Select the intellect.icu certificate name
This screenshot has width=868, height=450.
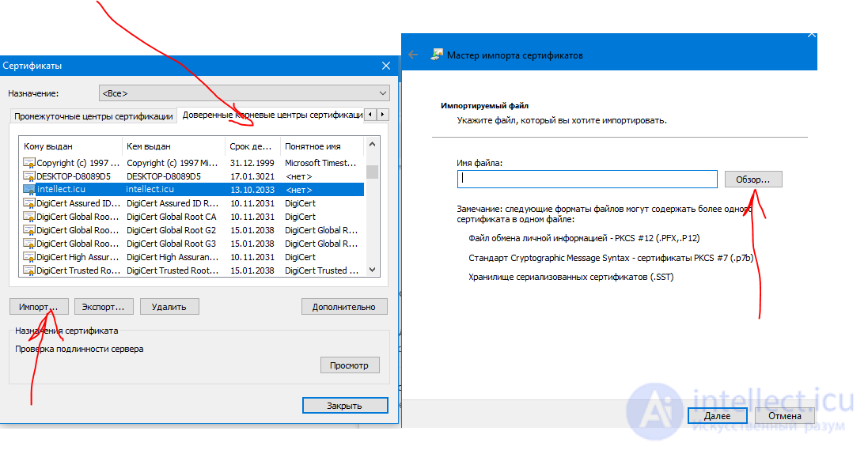(x=61, y=189)
